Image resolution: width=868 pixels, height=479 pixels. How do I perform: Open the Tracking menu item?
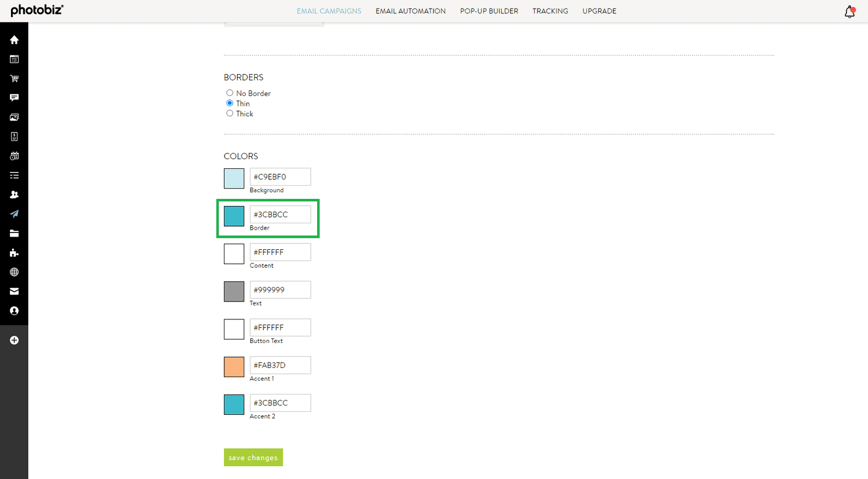[550, 11]
